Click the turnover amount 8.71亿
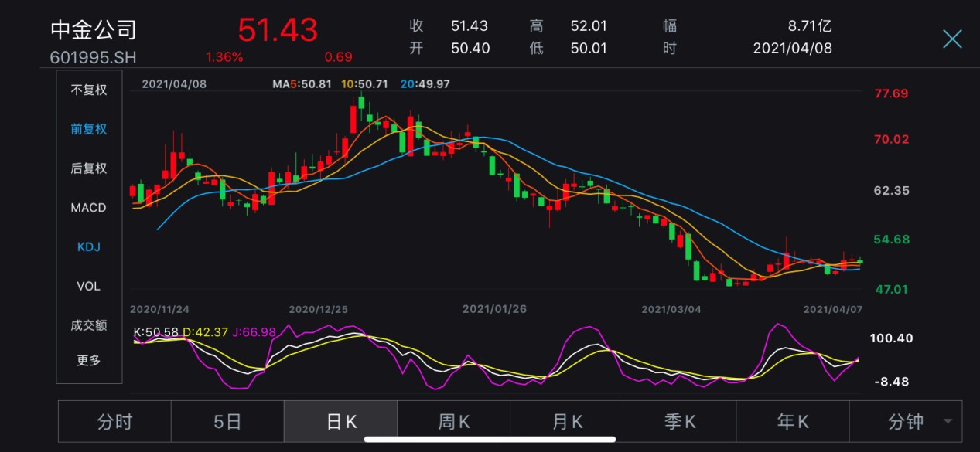This screenshot has height=452, width=980. click(x=810, y=26)
